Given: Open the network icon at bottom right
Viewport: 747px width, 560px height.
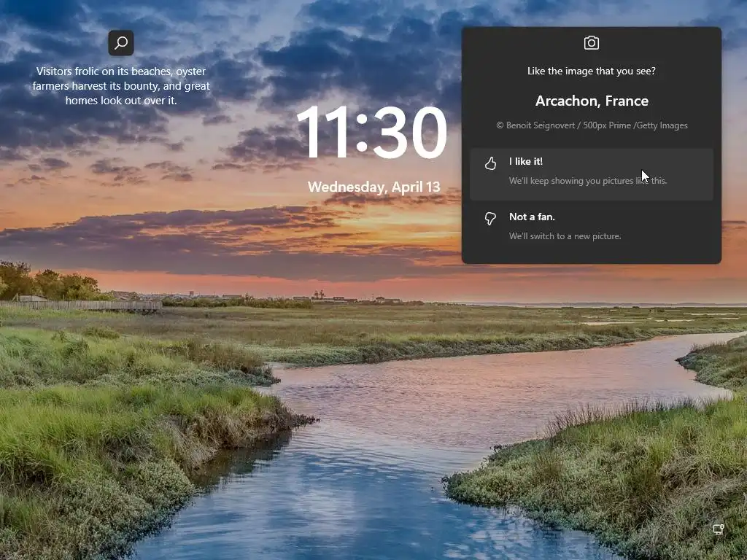Looking at the screenshot, I should pos(719,529).
